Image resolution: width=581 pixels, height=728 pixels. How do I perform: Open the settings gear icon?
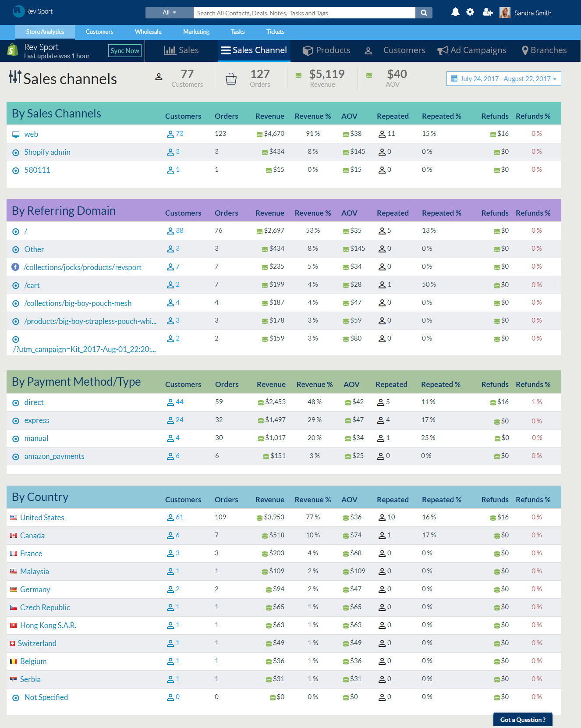470,12
